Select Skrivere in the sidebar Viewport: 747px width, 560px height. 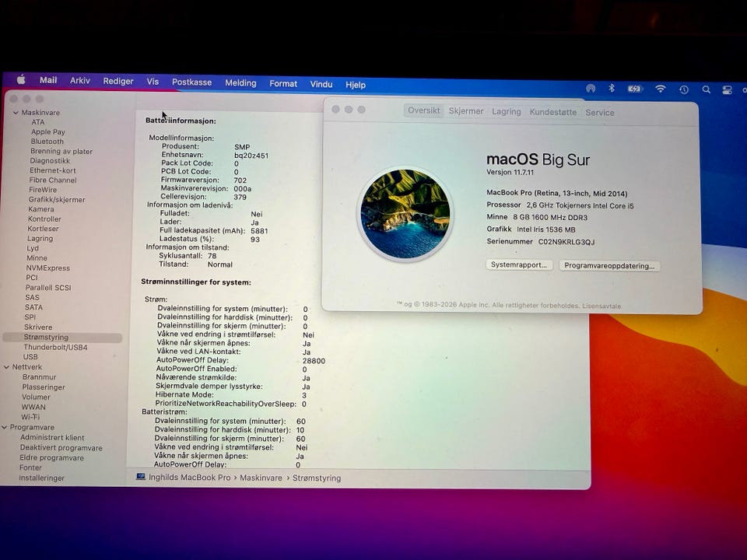pos(38,327)
